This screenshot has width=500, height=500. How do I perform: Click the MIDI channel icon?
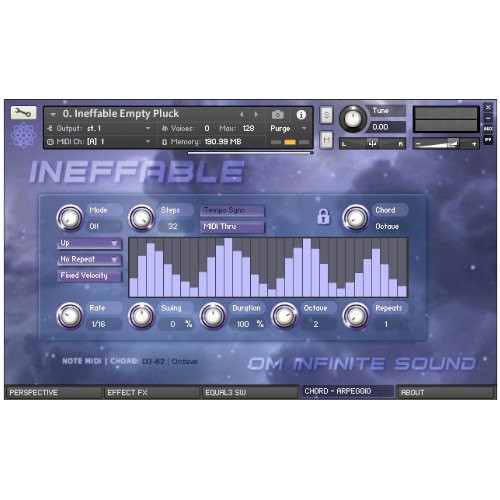click(50, 142)
